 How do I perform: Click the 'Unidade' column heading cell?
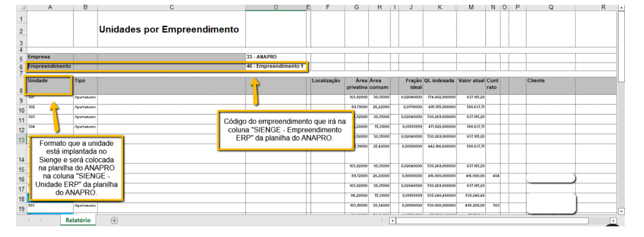click(x=49, y=86)
